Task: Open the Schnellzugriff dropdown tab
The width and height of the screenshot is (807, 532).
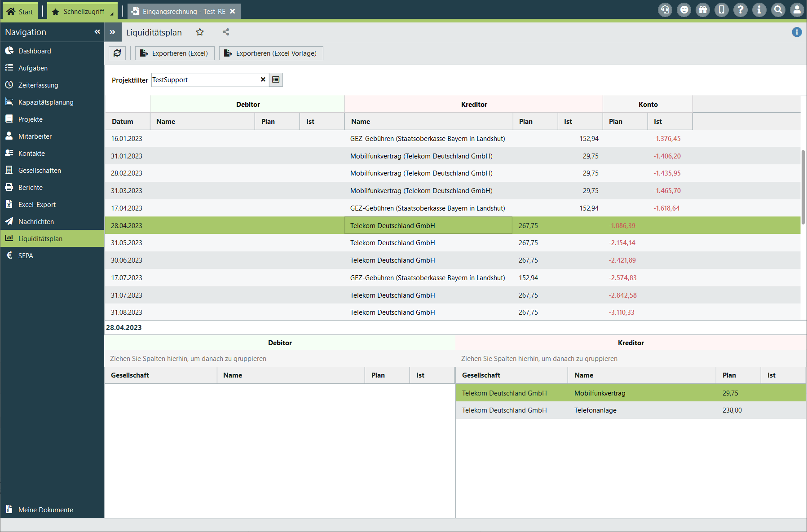Action: point(84,12)
